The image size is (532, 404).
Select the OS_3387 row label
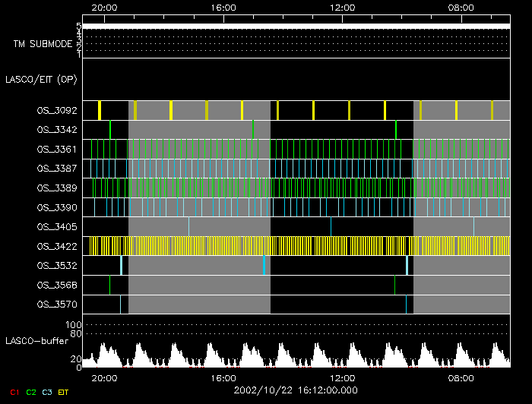point(56,169)
